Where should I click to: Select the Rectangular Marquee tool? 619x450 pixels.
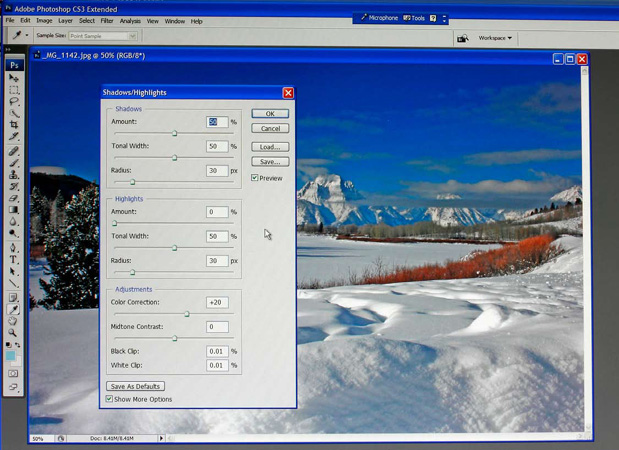14,90
